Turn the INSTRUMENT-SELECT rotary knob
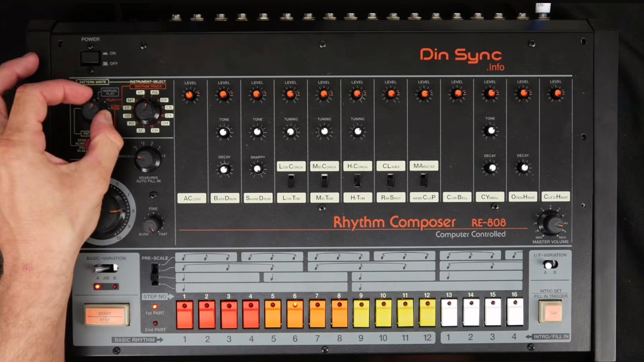 (147, 110)
